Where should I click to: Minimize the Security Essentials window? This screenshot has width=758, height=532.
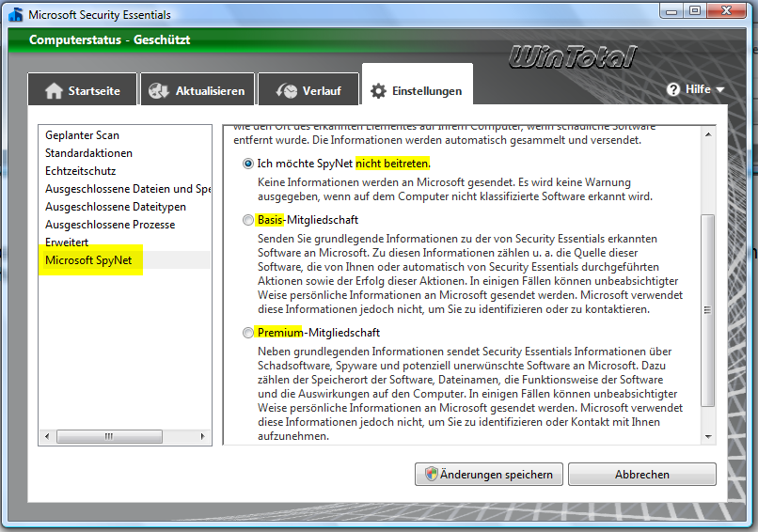[x=671, y=11]
